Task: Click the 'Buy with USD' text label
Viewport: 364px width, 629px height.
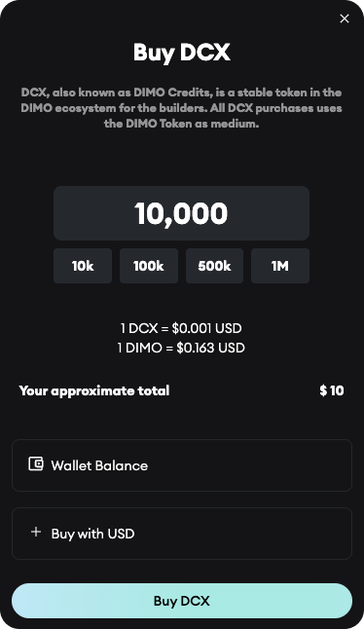Action: point(92,534)
